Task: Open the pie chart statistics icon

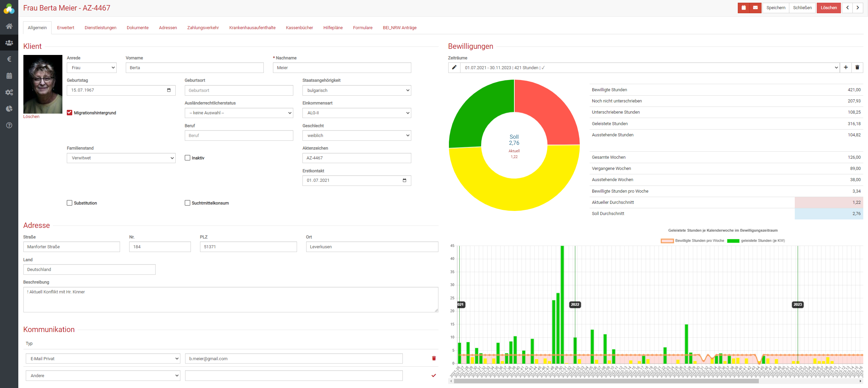Action: [x=9, y=109]
